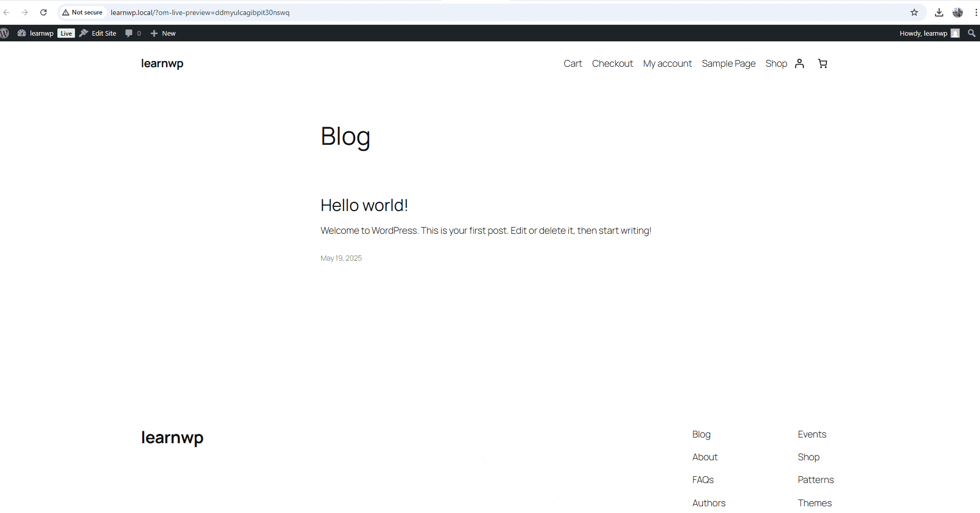980x513 pixels.
Task: Open browser downloads icon
Action: click(x=939, y=12)
